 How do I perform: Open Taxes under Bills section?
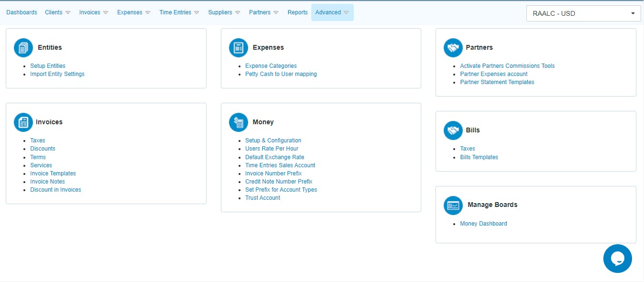pyautogui.click(x=468, y=149)
